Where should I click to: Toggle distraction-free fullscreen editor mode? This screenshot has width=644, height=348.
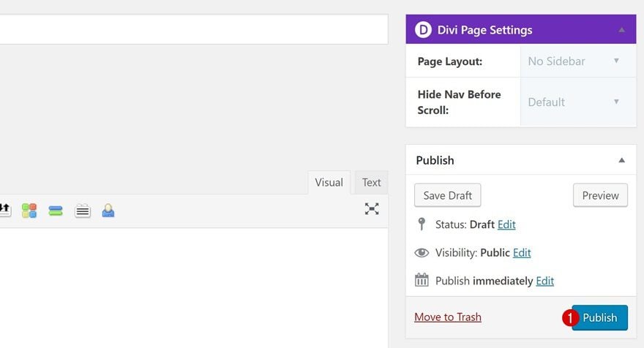point(372,209)
